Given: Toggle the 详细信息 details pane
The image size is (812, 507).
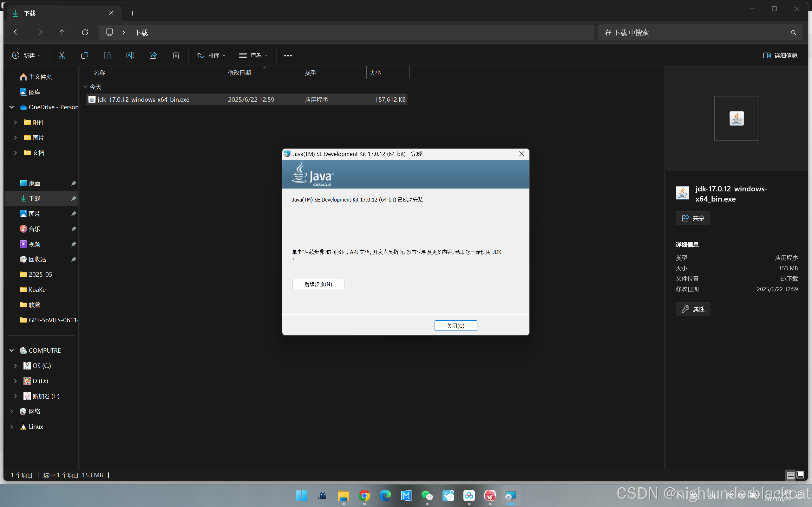Looking at the screenshot, I should coord(780,55).
